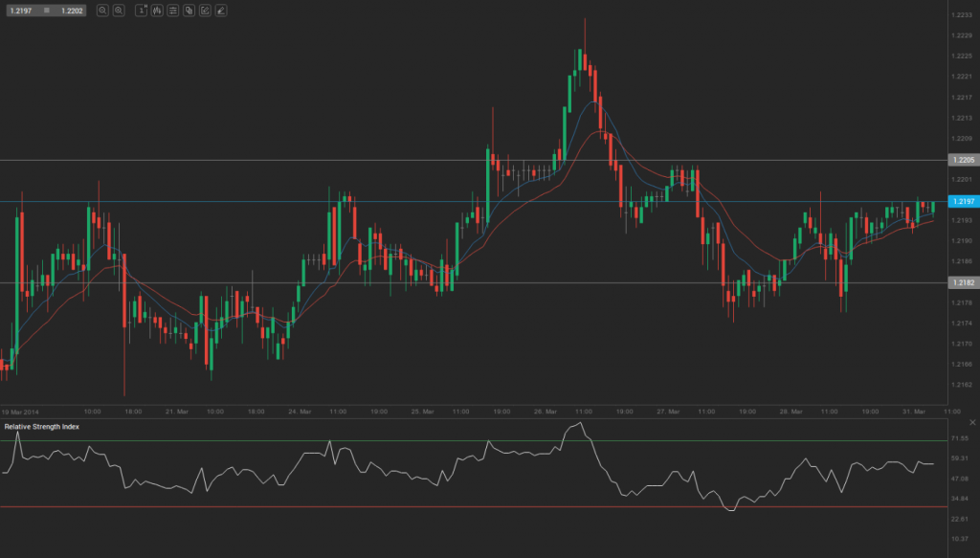Click the 1H timeframe icon
Viewport: 980px width, 558px height.
(141, 10)
